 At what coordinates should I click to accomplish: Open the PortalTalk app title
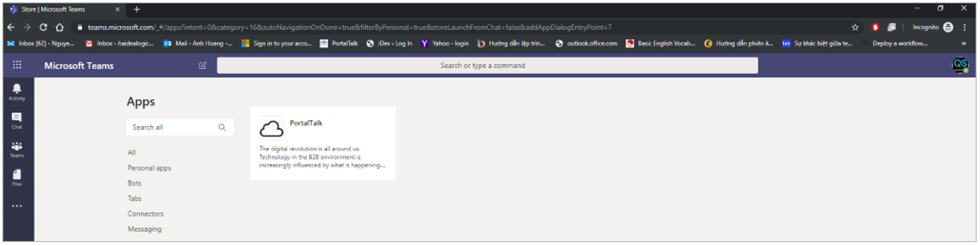pyautogui.click(x=306, y=123)
